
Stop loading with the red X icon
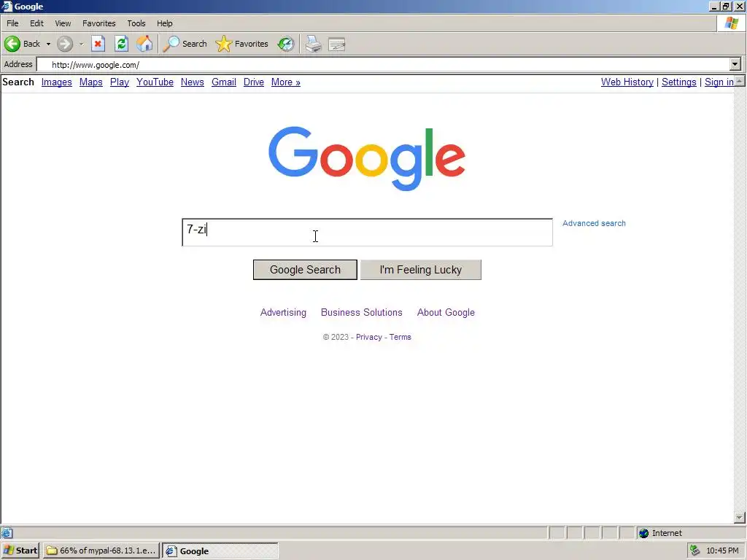coord(98,44)
